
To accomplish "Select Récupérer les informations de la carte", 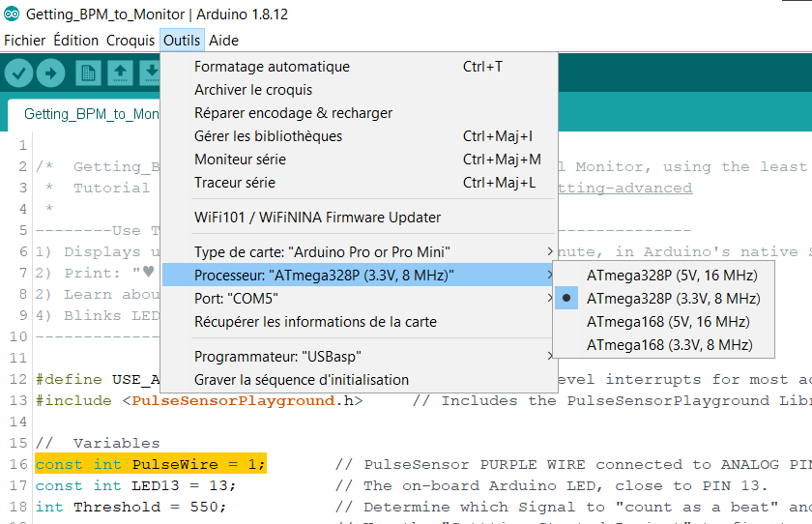I will [x=360, y=322].
